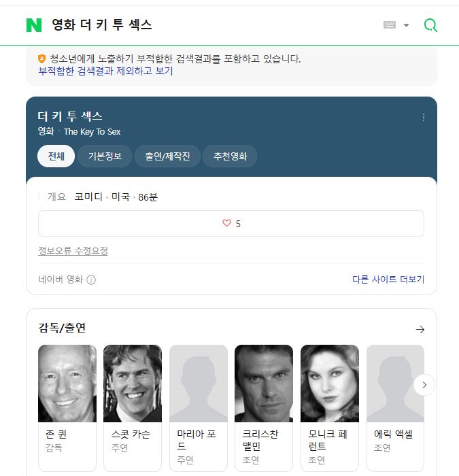This screenshot has height=476, width=459.
Task: Click the 정보오류 수정요청 link
Action: coord(73,251)
